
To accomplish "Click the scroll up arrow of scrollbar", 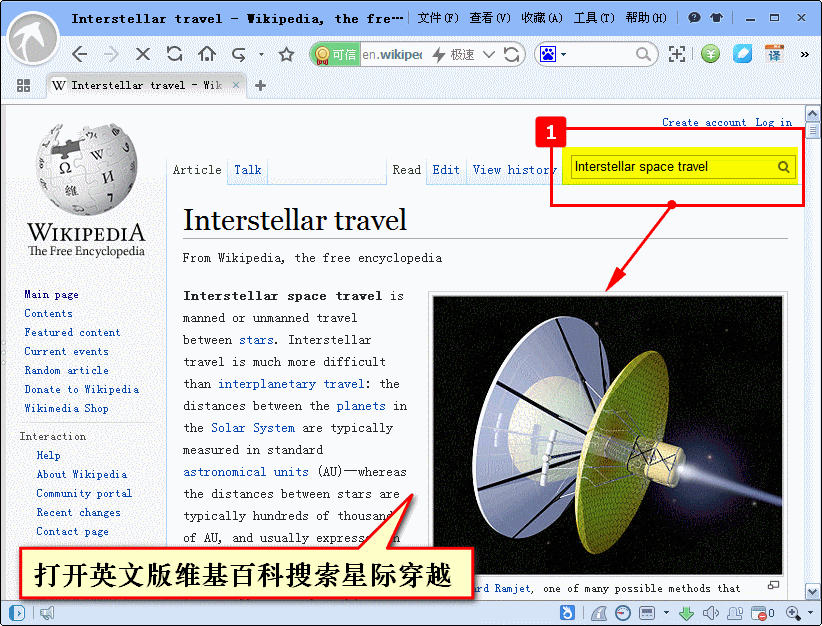I will click(x=812, y=113).
